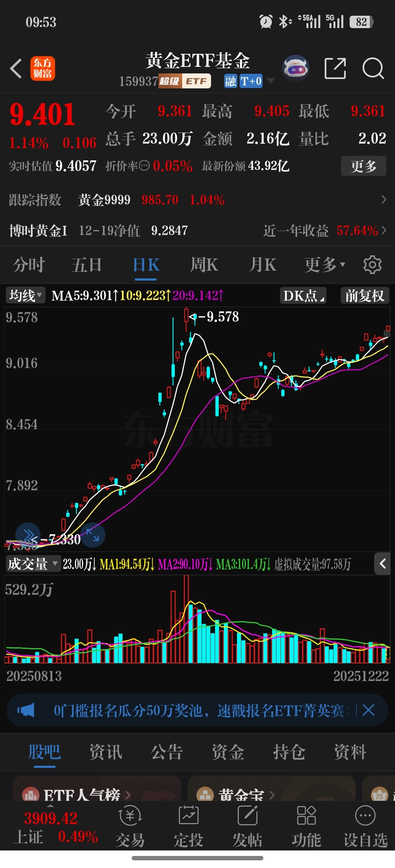Tap the 20250813 start date label
395x868 pixels.
pos(34,676)
